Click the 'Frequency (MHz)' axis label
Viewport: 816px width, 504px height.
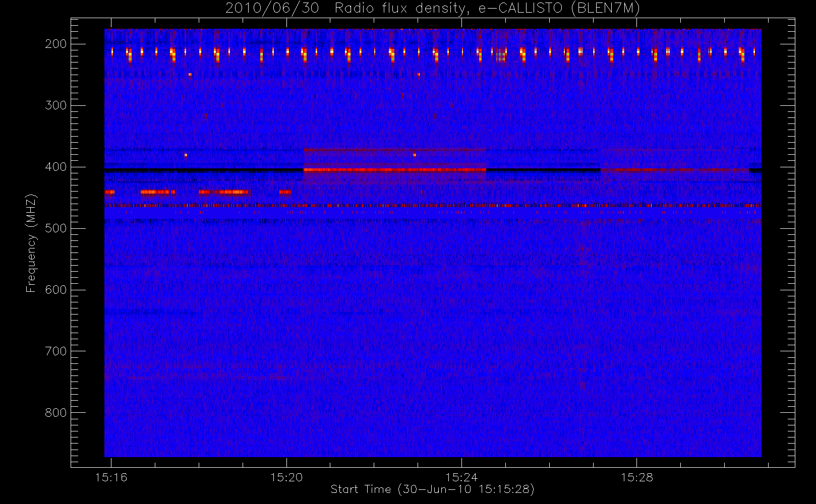[31, 243]
